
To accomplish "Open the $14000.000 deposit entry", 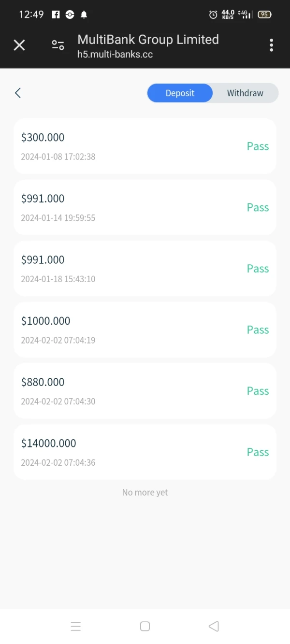I will coord(145,452).
